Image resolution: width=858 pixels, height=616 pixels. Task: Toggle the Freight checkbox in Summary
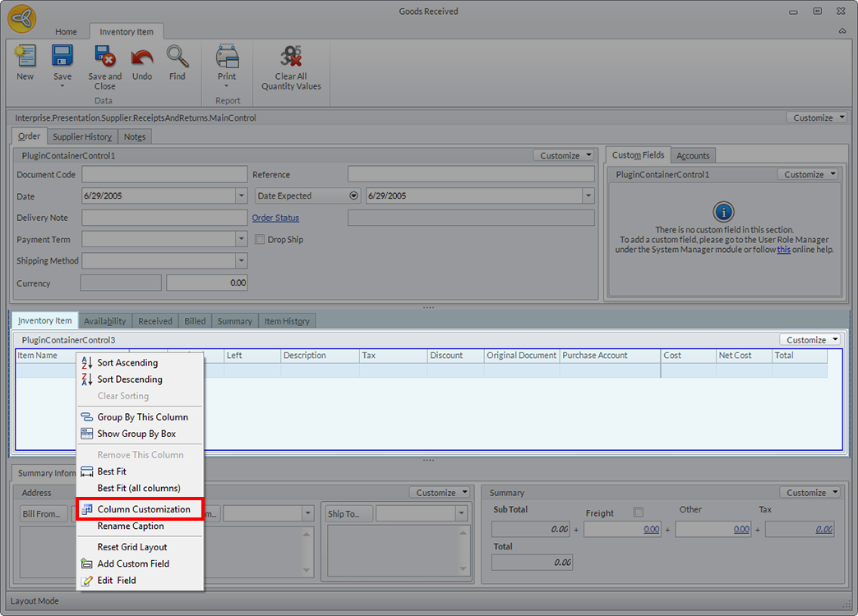point(639,513)
